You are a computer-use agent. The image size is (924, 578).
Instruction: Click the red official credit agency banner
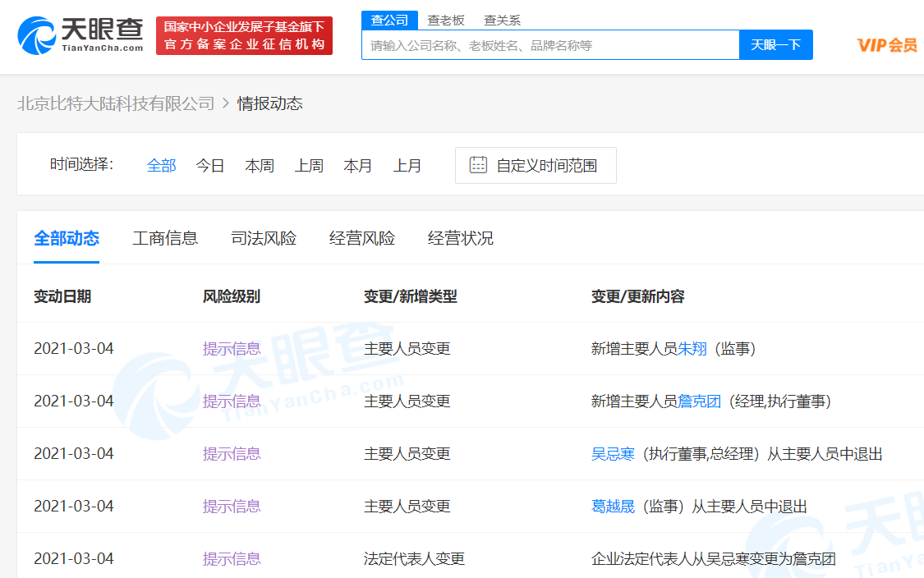[244, 36]
